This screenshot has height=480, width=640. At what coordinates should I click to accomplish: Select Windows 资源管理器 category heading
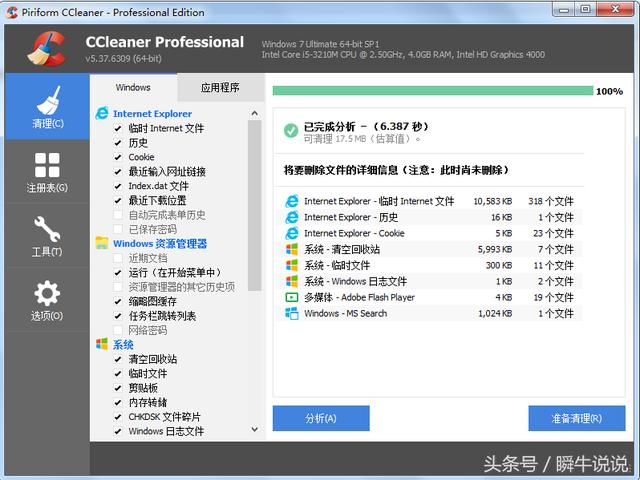(160, 244)
